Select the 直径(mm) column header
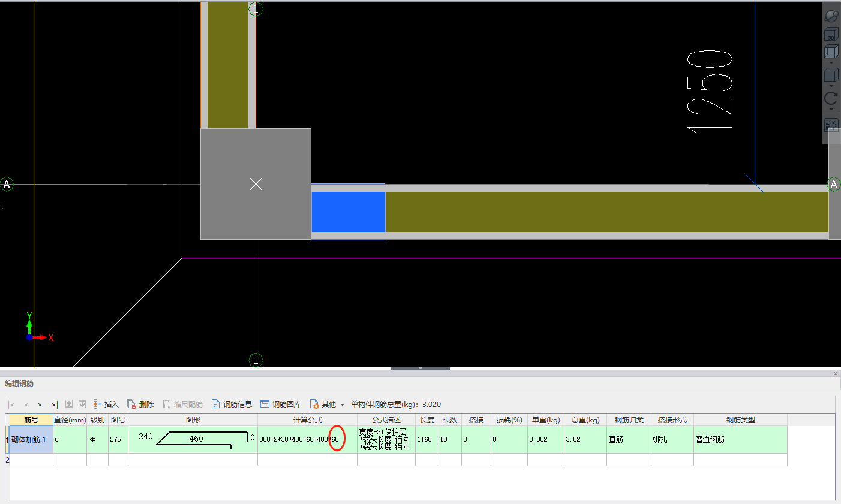 70,420
